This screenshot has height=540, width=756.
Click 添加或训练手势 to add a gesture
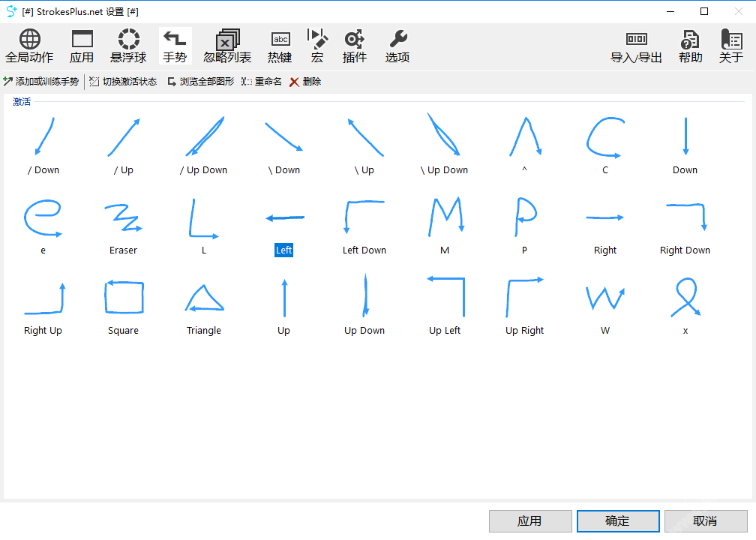coord(41,82)
